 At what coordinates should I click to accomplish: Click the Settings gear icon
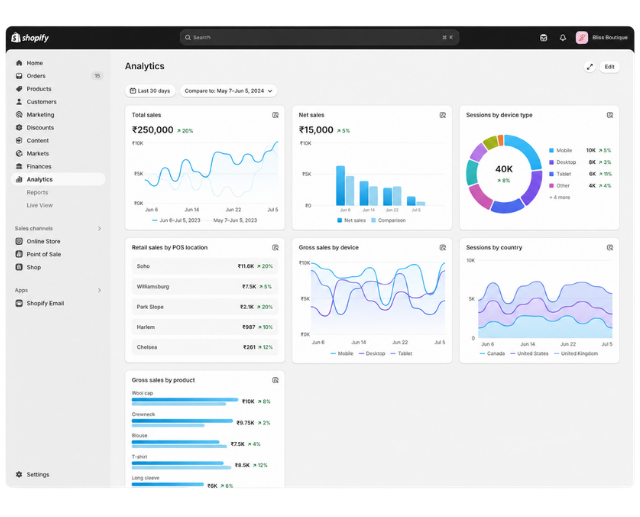(19, 475)
